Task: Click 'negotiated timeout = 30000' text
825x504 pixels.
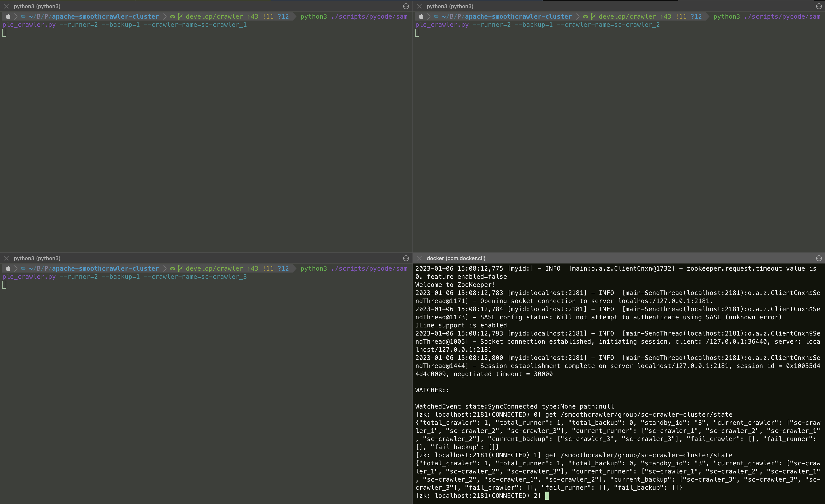Action: [503, 374]
